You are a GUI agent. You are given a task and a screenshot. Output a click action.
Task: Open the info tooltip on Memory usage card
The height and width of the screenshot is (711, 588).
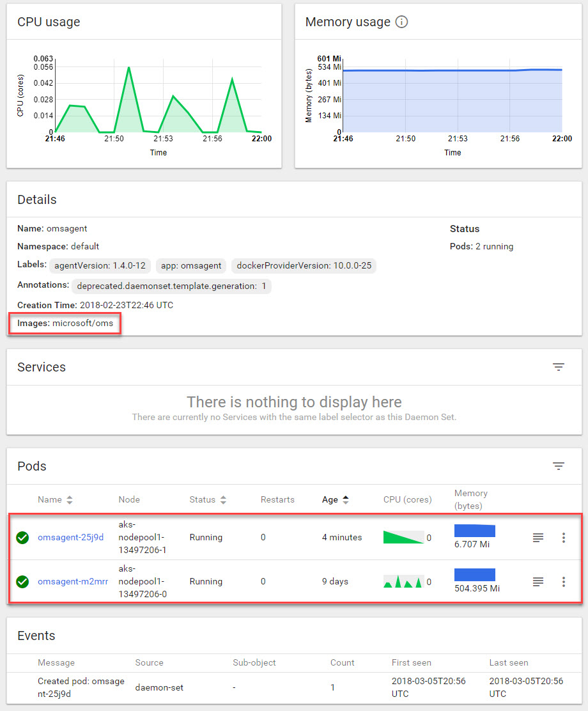click(x=401, y=21)
